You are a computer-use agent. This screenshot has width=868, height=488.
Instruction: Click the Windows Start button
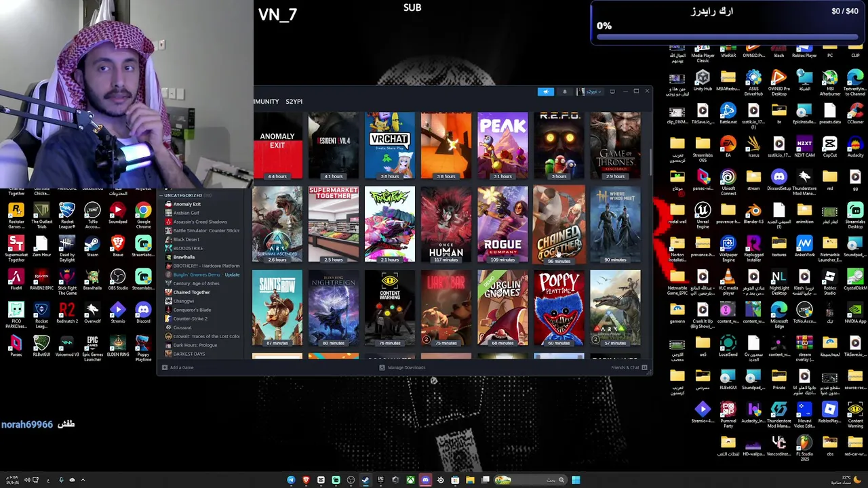pyautogui.click(x=576, y=480)
